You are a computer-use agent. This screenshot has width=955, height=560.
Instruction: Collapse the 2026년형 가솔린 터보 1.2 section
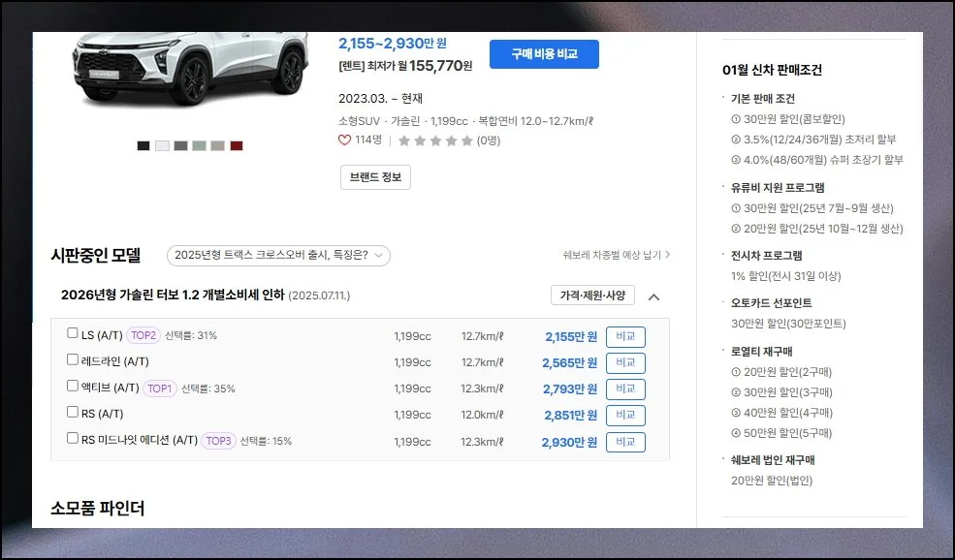click(653, 296)
